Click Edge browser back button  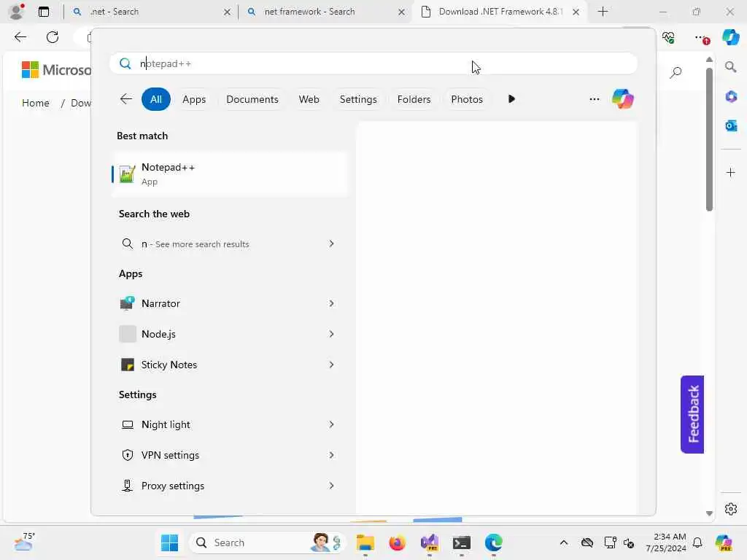20,37
